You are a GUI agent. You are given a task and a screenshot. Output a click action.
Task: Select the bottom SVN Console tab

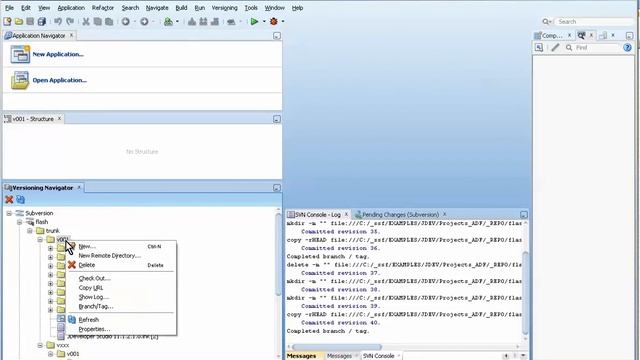coord(378,356)
